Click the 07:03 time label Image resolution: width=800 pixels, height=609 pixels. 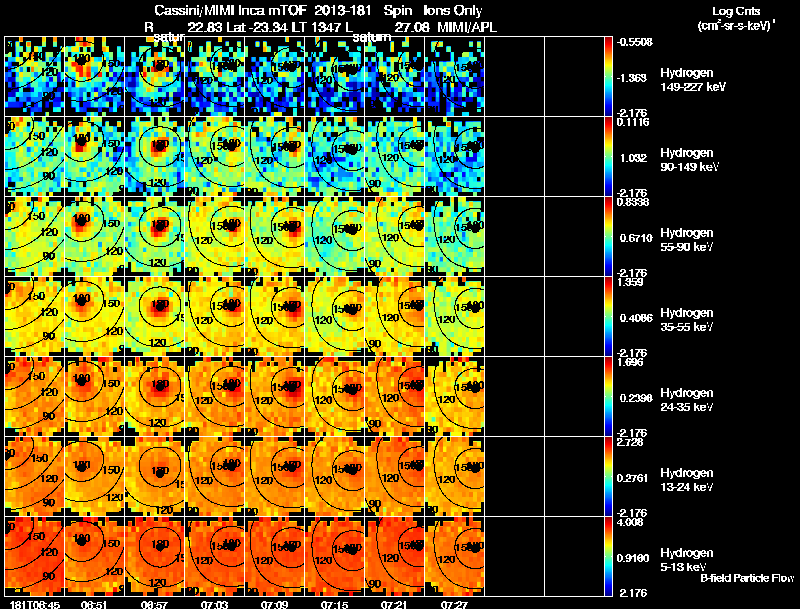coord(214,604)
